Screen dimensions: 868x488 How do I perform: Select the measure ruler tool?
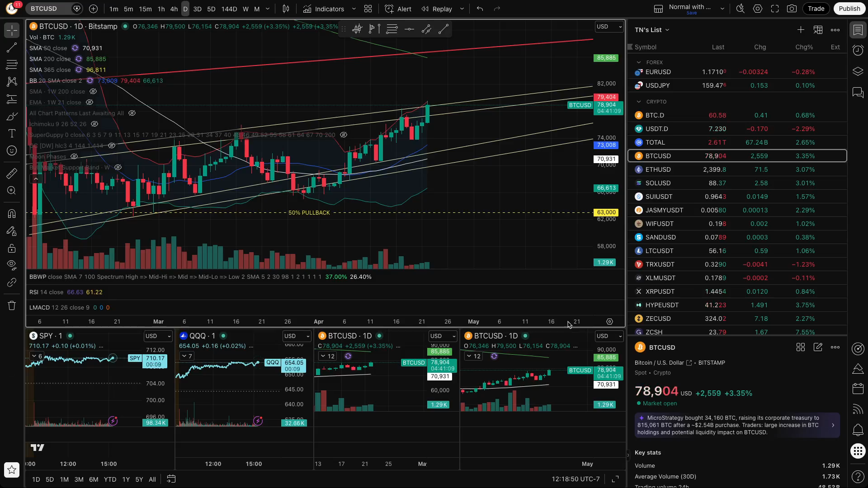(x=12, y=173)
